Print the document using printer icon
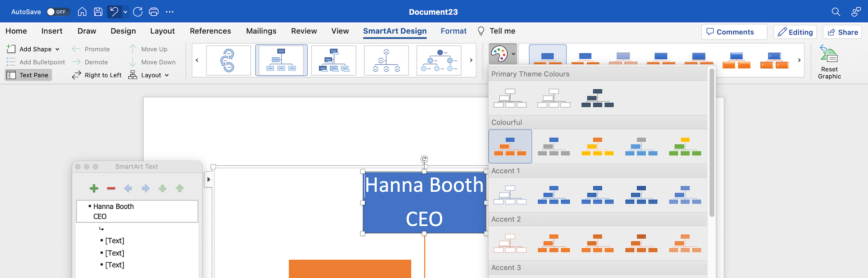 pyautogui.click(x=154, y=12)
